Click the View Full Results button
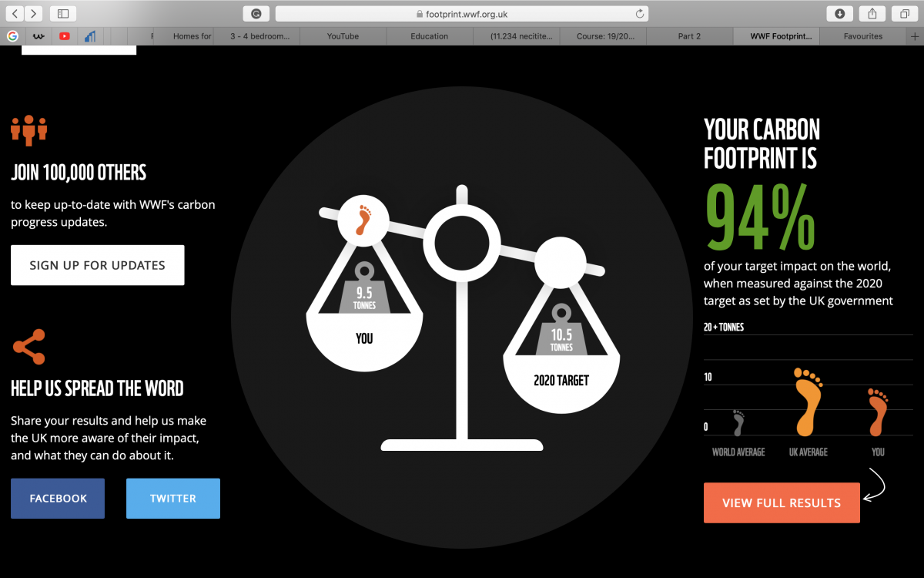 (x=782, y=503)
